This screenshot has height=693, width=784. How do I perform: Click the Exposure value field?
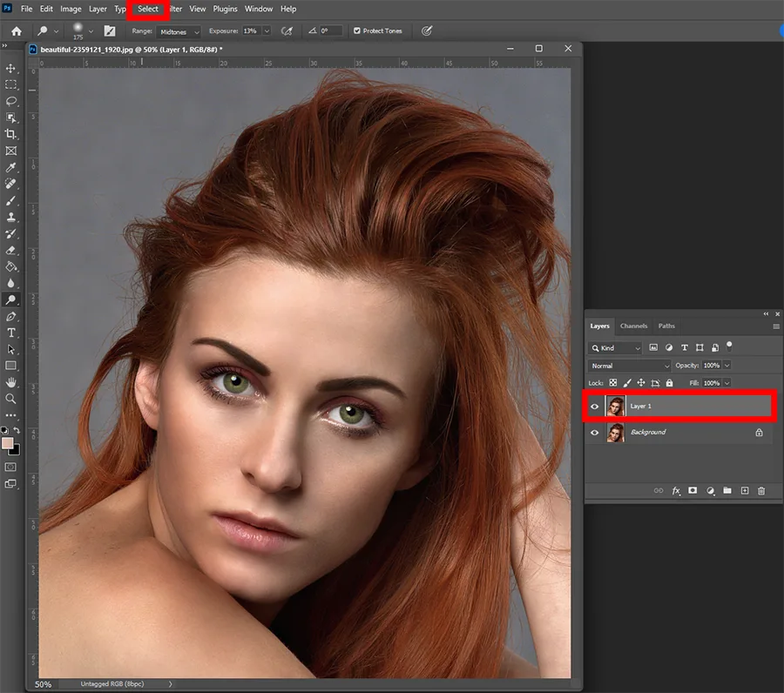point(252,31)
